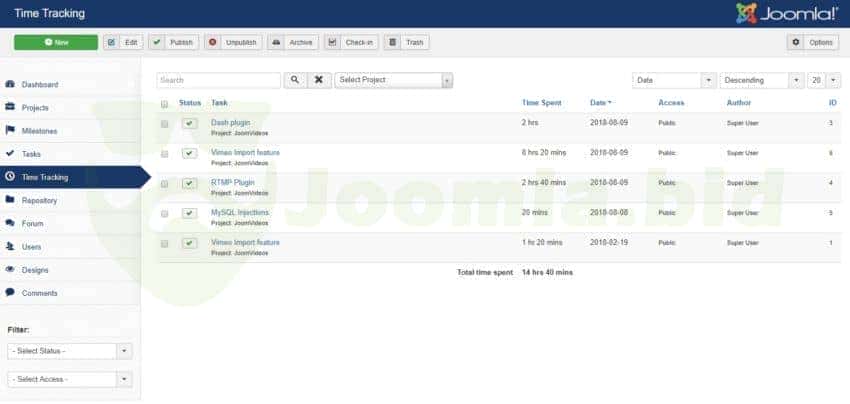Click the Joomla logo
The width and height of the screenshot is (850, 404).
(x=787, y=13)
